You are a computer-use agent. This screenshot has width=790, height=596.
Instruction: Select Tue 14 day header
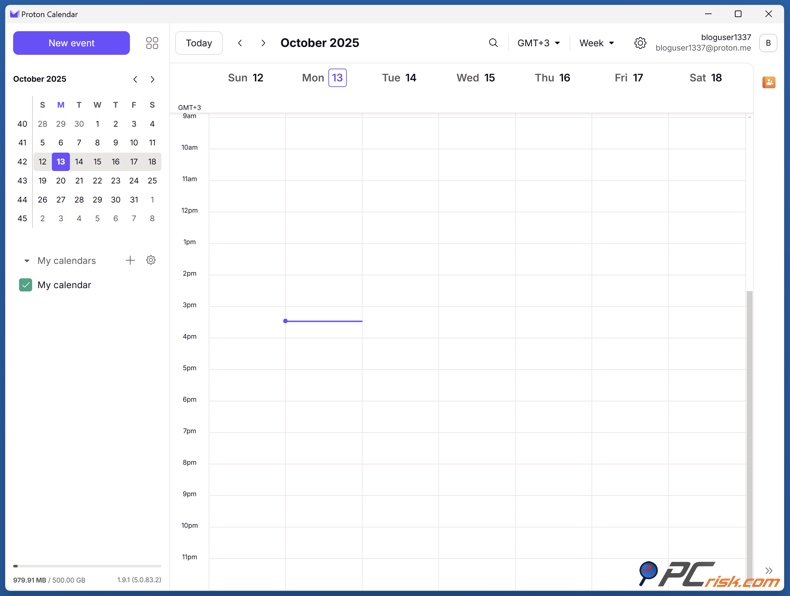399,78
